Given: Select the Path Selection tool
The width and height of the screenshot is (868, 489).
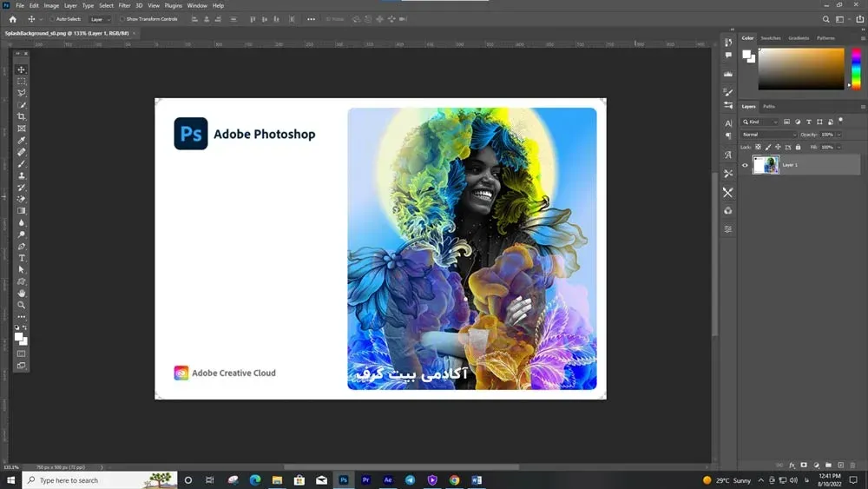Looking at the screenshot, I should [x=21, y=270].
